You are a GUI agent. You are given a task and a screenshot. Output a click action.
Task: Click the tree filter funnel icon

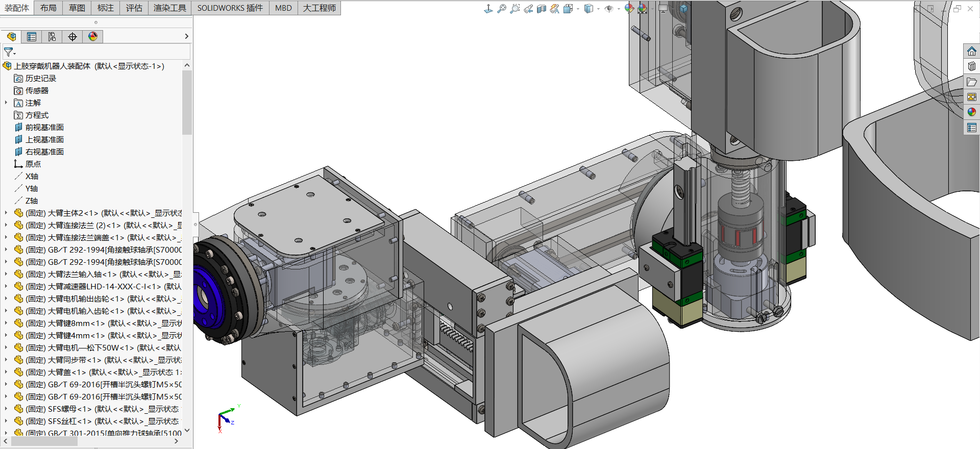click(9, 52)
